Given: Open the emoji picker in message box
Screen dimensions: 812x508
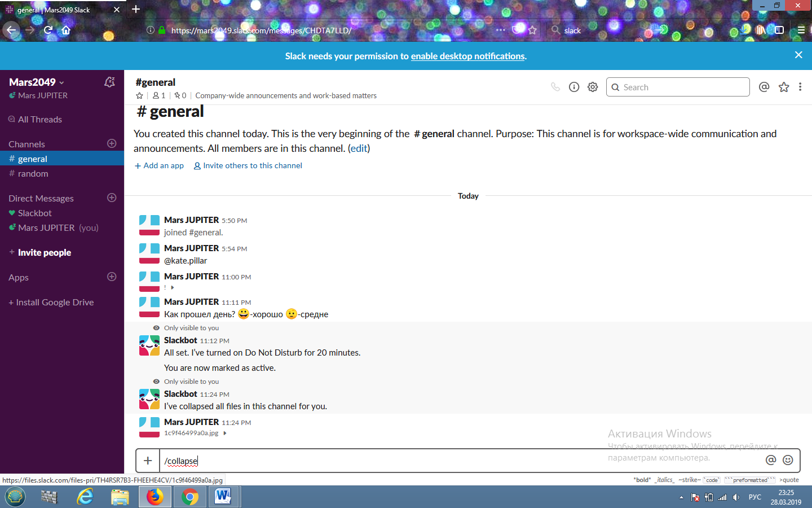Looking at the screenshot, I should click(788, 460).
